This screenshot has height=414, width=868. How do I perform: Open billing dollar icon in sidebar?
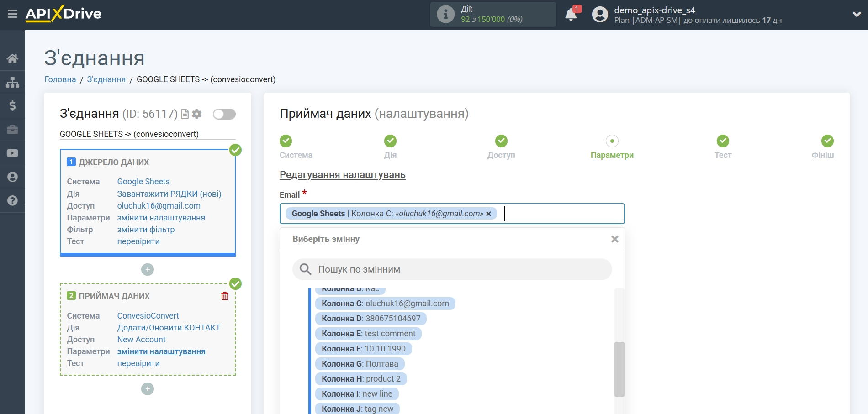[x=12, y=106]
